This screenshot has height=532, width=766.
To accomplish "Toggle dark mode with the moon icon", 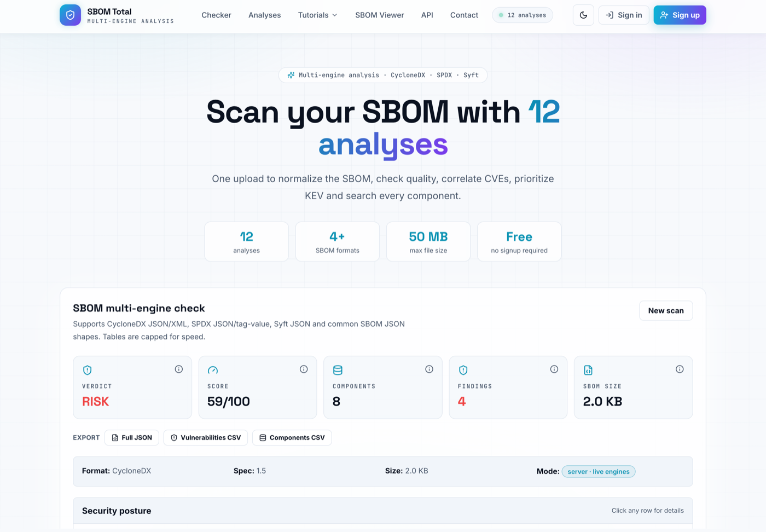I will [x=583, y=15].
